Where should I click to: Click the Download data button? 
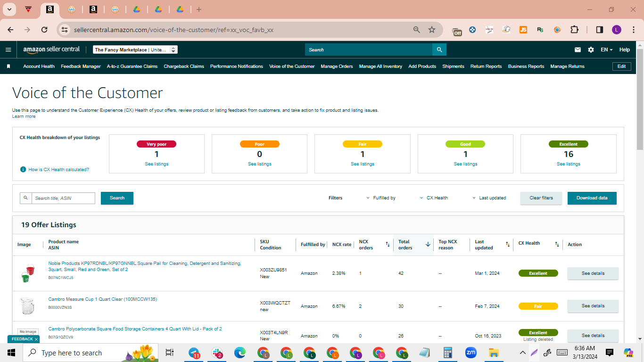592,198
